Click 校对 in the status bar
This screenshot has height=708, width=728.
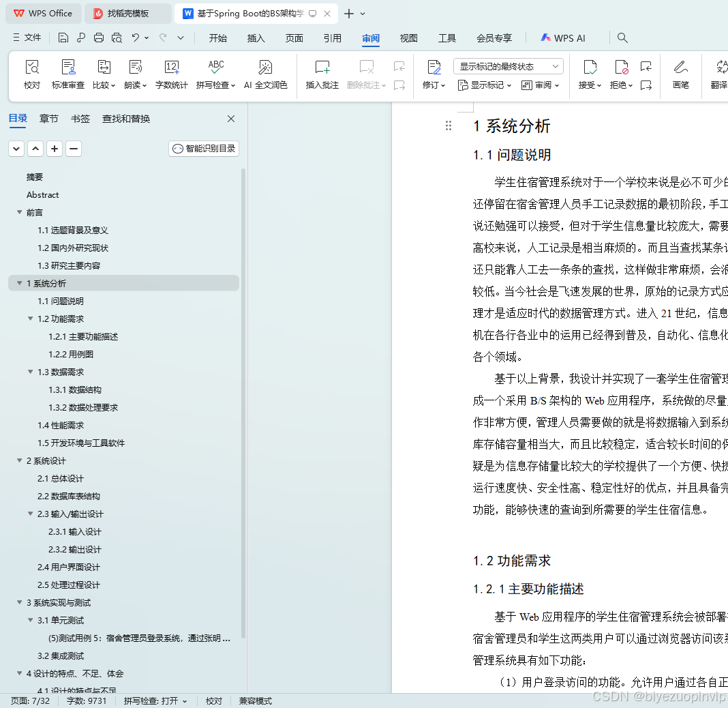coord(213,700)
